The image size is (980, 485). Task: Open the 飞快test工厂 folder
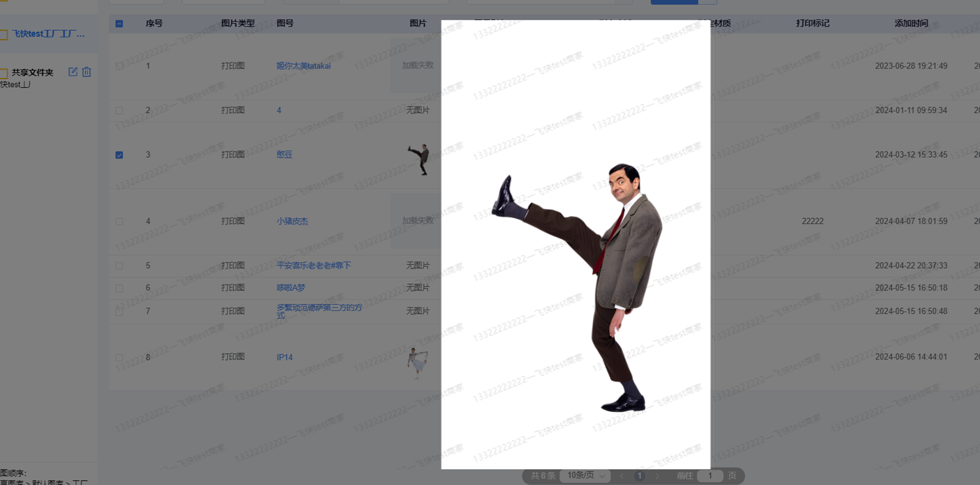[x=48, y=34]
